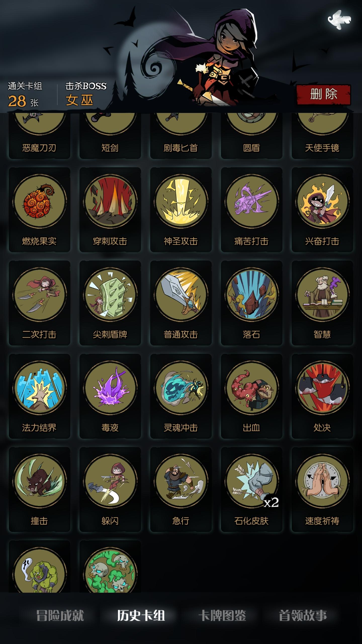Viewport: 362px width, 644px height.
Task: Select the 历史卡组 tab
Action: (x=141, y=616)
